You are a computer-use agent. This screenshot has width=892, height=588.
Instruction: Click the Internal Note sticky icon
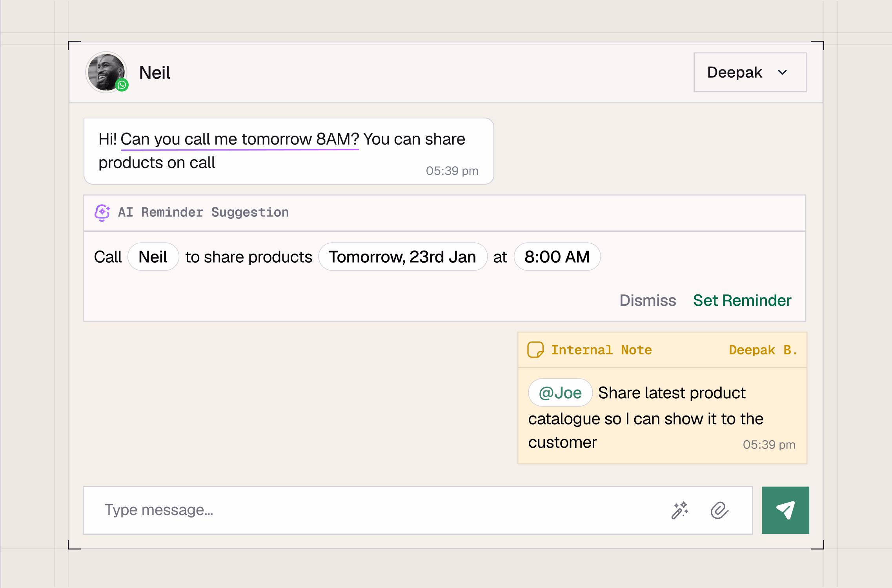pyautogui.click(x=535, y=350)
